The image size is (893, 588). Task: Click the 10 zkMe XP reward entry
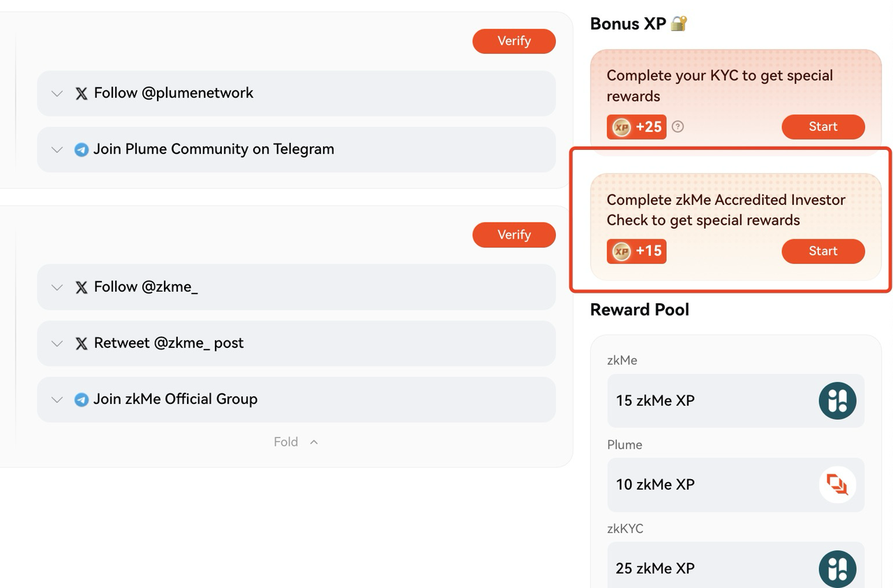[735, 485]
